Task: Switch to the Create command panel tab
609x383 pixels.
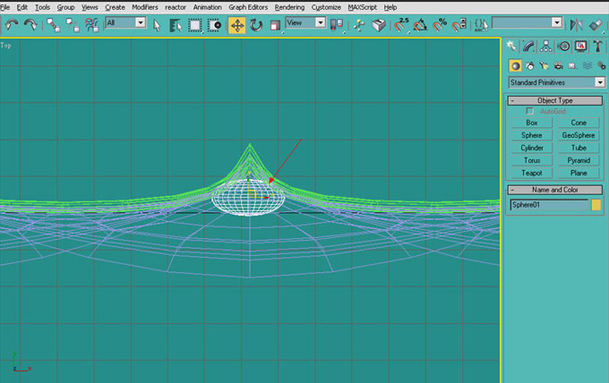Action: click(x=512, y=46)
